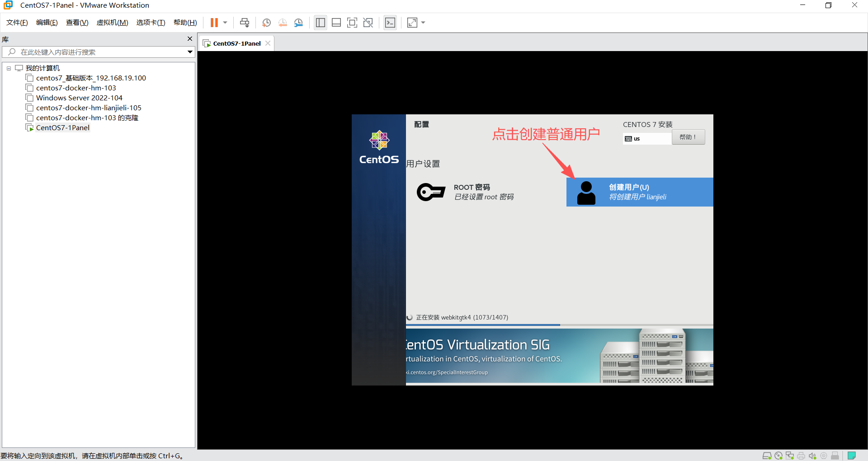
Task: Click the CD/DVD drive status icon
Action: 778,456
